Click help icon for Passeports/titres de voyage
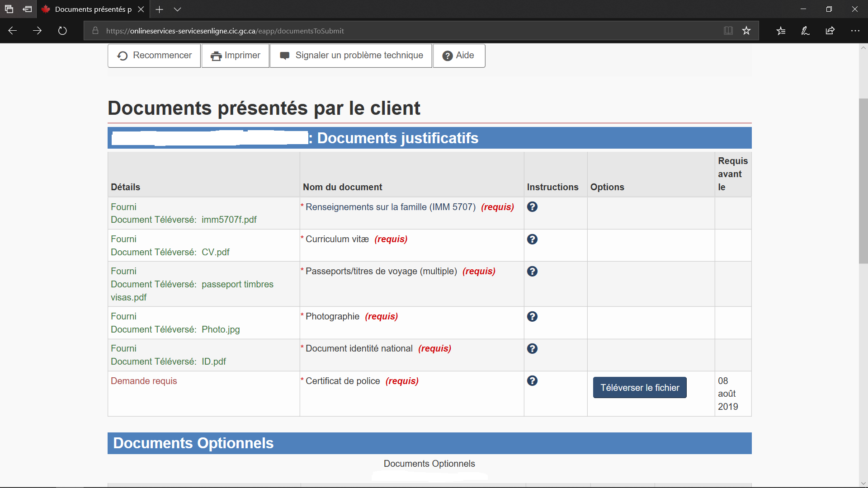The height and width of the screenshot is (488, 868). pyautogui.click(x=532, y=271)
